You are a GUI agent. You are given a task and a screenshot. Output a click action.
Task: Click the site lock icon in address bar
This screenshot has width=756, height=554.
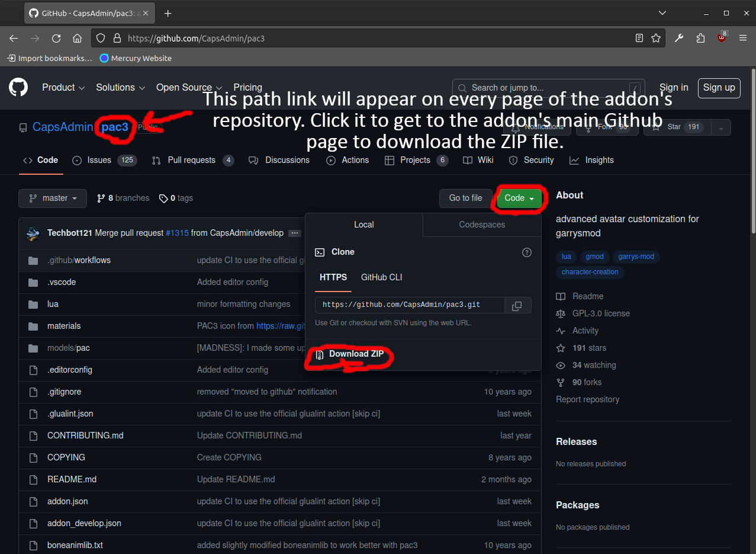coord(117,38)
